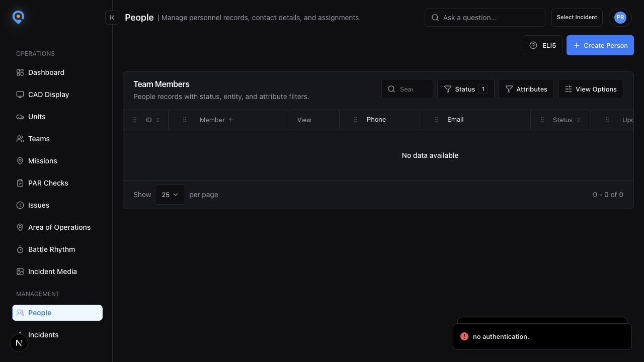
Task: Open the Status filter dropdown
Action: [x=466, y=89]
